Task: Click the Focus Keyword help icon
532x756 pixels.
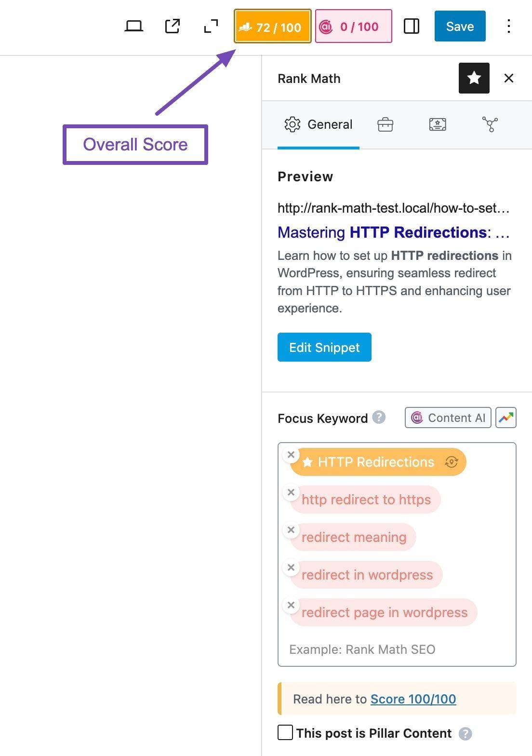Action: click(379, 417)
